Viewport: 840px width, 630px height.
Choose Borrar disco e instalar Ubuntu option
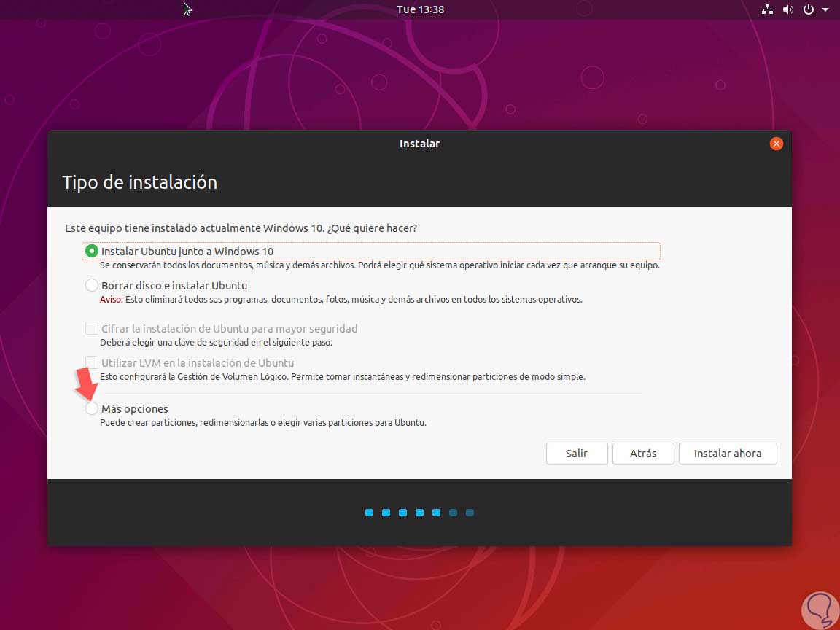click(92, 285)
